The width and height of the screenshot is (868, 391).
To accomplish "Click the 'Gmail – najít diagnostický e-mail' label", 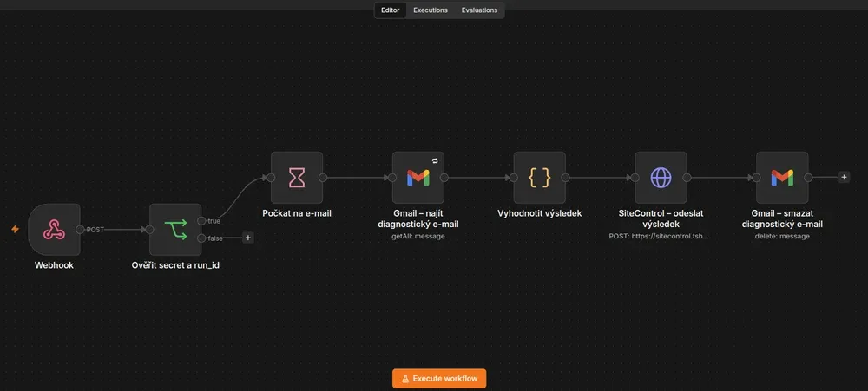I will coord(418,218).
